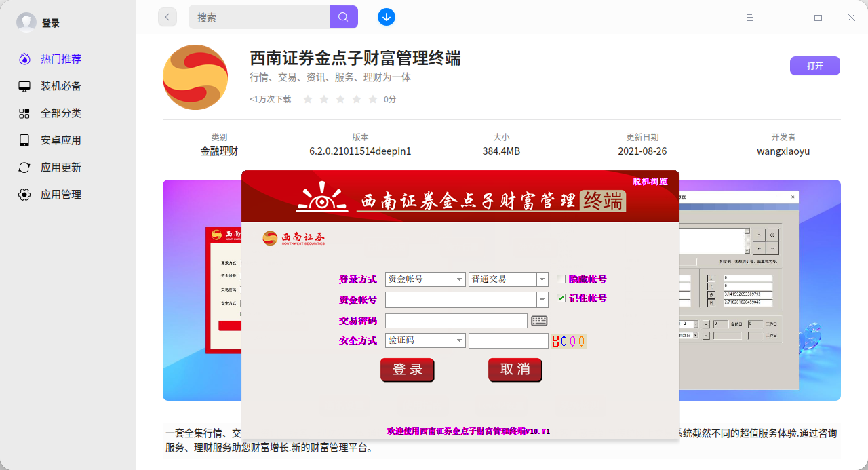Click the third rating star
This screenshot has width=868, height=470.
pos(340,99)
